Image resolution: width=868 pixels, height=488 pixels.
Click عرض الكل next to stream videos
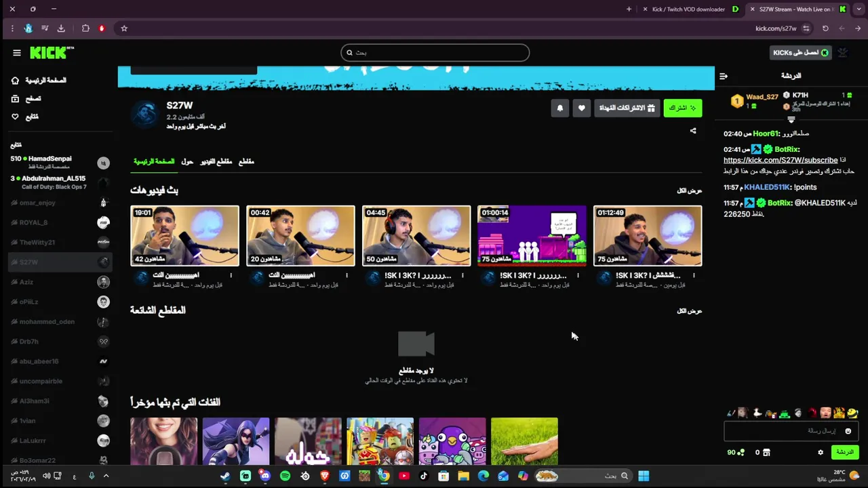click(689, 190)
